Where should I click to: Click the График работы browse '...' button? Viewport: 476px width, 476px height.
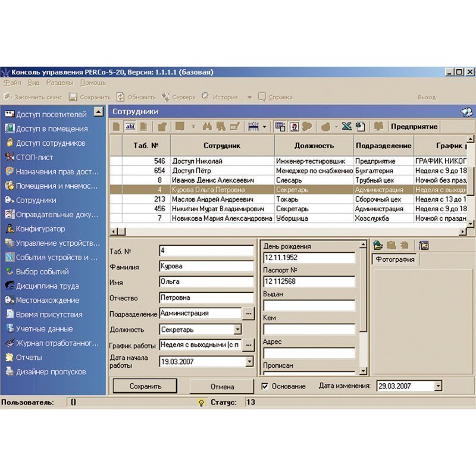[248, 345]
